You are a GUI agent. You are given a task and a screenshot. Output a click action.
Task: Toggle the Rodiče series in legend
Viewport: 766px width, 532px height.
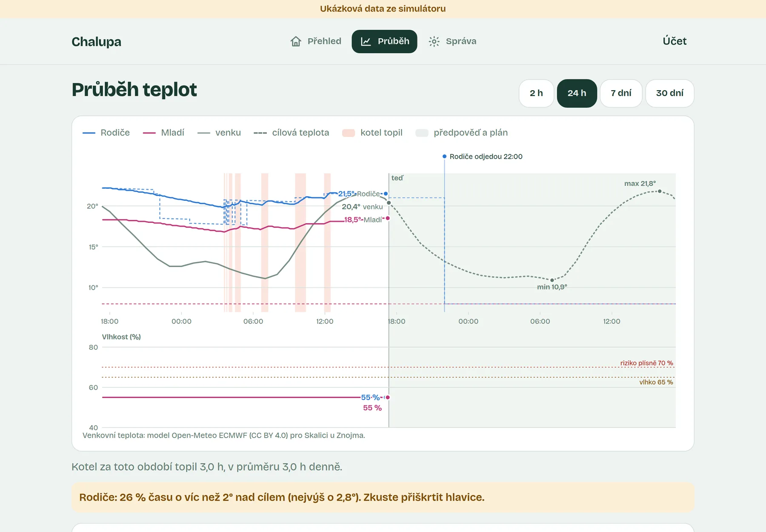(106, 133)
